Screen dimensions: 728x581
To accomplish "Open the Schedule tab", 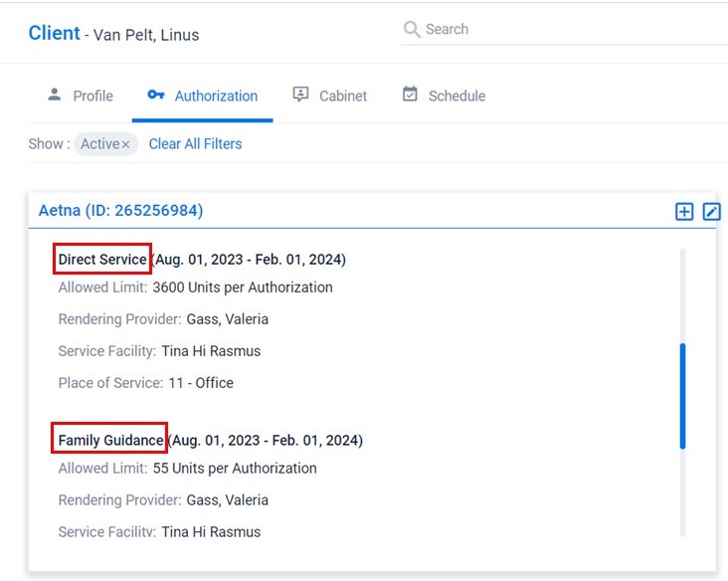I will [x=456, y=97].
